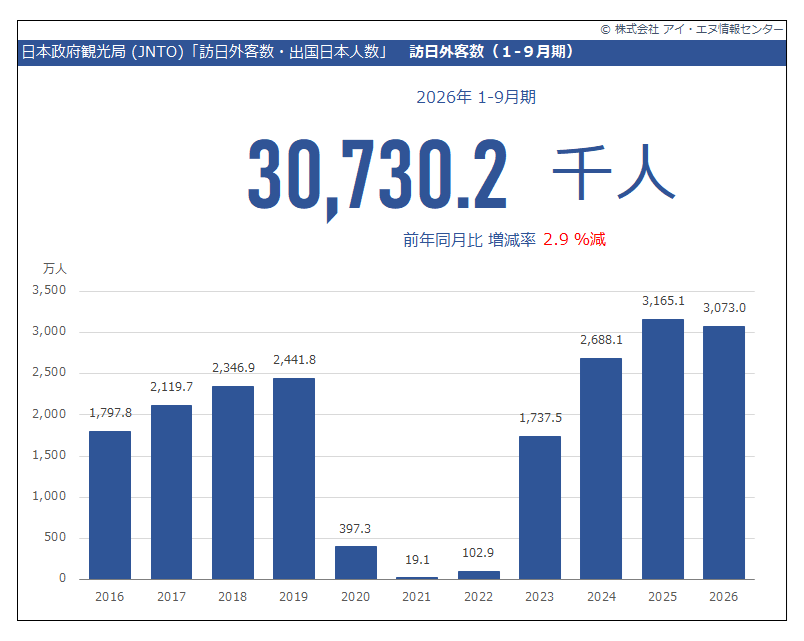Click the 2016 bar
The width and height of the screenshot is (804, 641).
pos(110,505)
